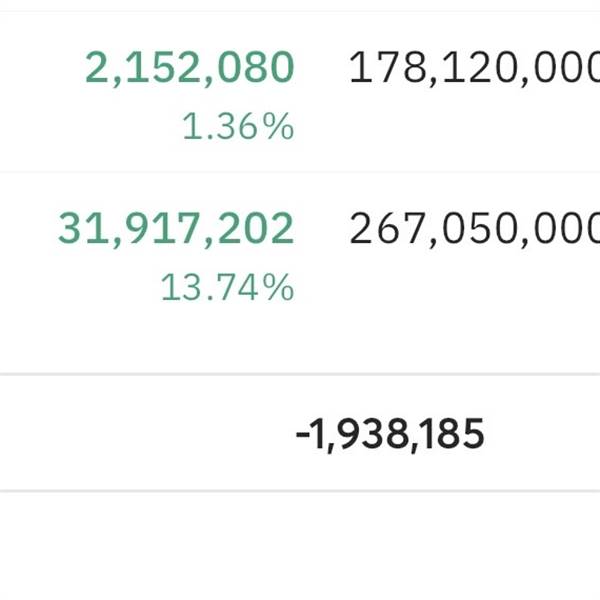Click the minus sign before 1,938,185
The image size is (600, 600).
tap(301, 435)
